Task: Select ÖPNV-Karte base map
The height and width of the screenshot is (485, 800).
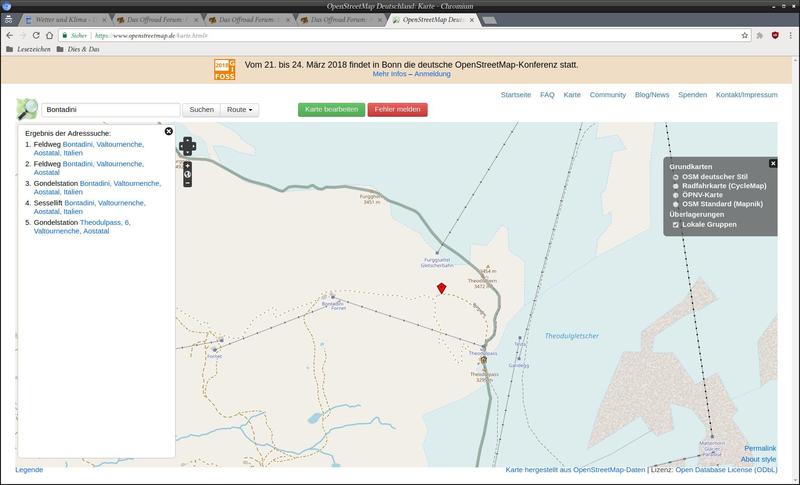Action: coord(676,195)
